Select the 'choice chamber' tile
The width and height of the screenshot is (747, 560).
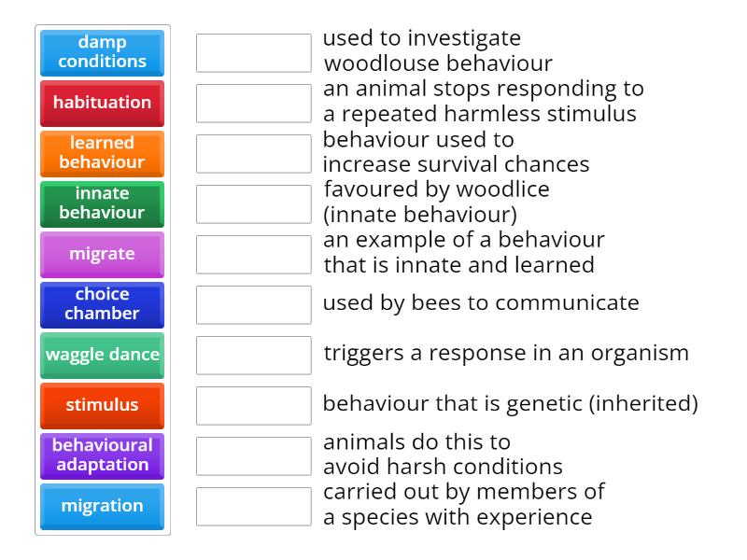pyautogui.click(x=103, y=304)
